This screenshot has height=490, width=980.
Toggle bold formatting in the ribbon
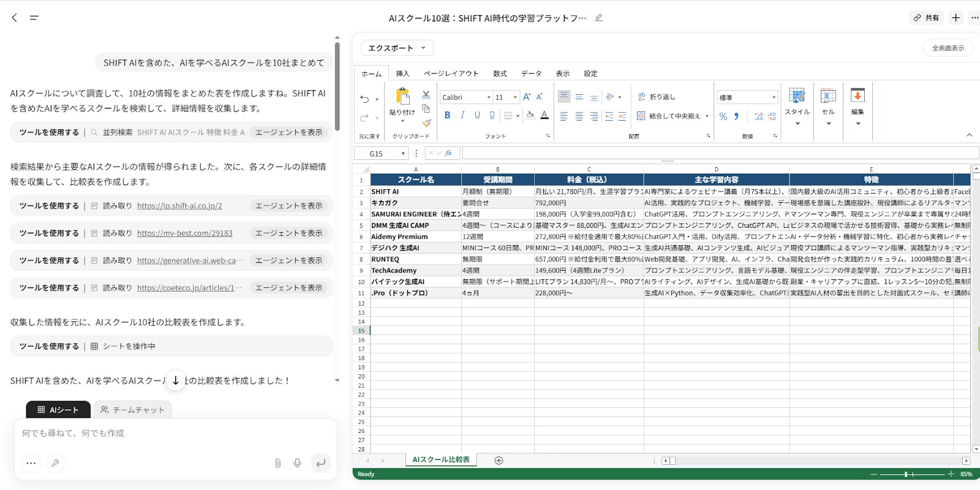447,115
